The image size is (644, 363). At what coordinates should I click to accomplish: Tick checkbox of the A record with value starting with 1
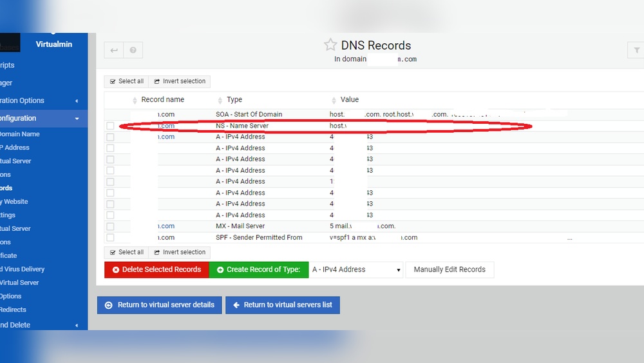click(110, 182)
